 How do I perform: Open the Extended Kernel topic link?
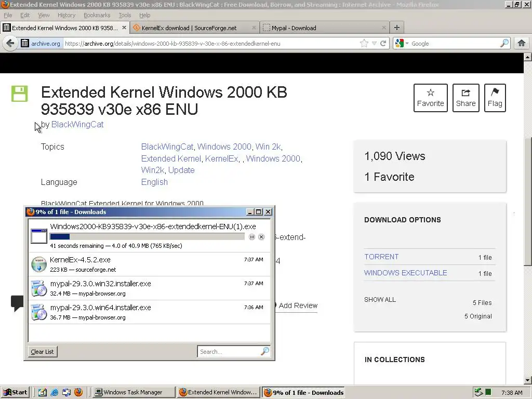(171, 158)
